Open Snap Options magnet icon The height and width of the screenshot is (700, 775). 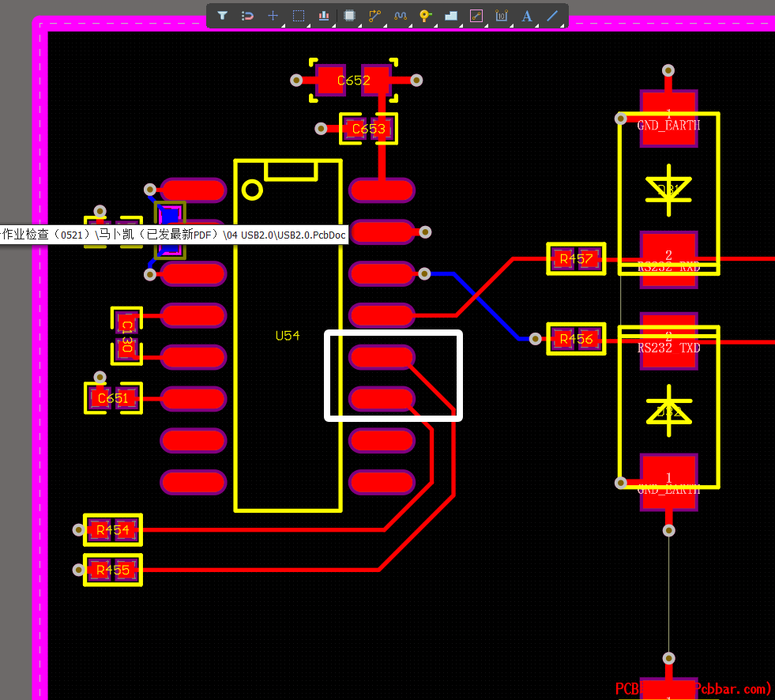pos(247,16)
